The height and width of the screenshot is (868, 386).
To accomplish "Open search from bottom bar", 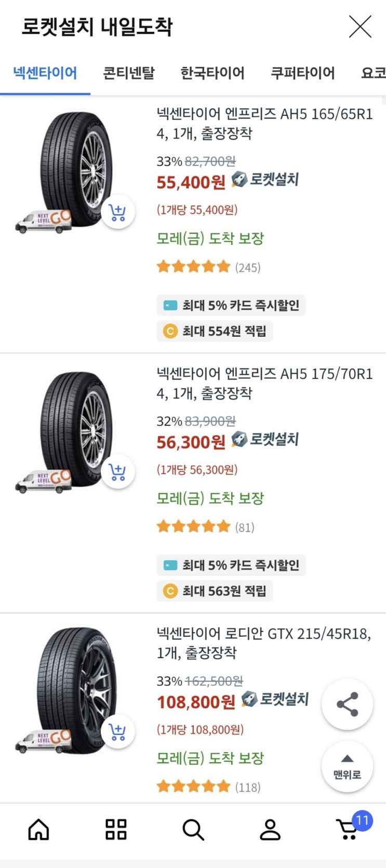I will pyautogui.click(x=193, y=830).
